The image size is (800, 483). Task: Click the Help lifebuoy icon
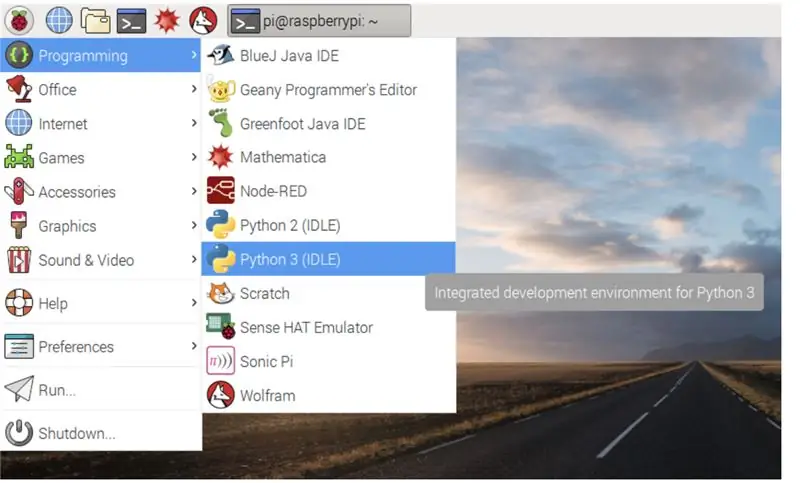click(19, 303)
